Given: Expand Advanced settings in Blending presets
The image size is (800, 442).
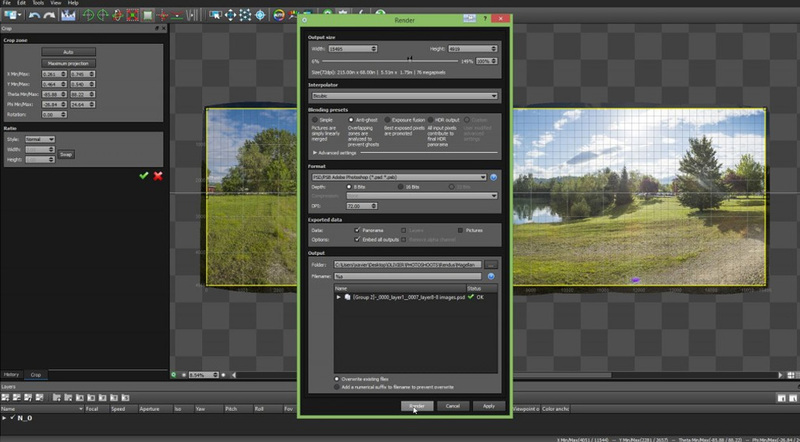Looking at the screenshot, I should [315, 153].
